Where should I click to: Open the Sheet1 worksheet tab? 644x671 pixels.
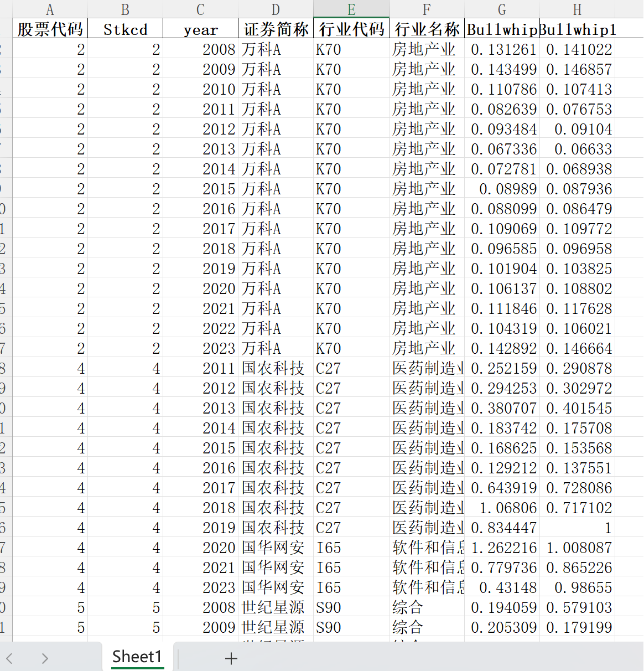click(x=137, y=657)
